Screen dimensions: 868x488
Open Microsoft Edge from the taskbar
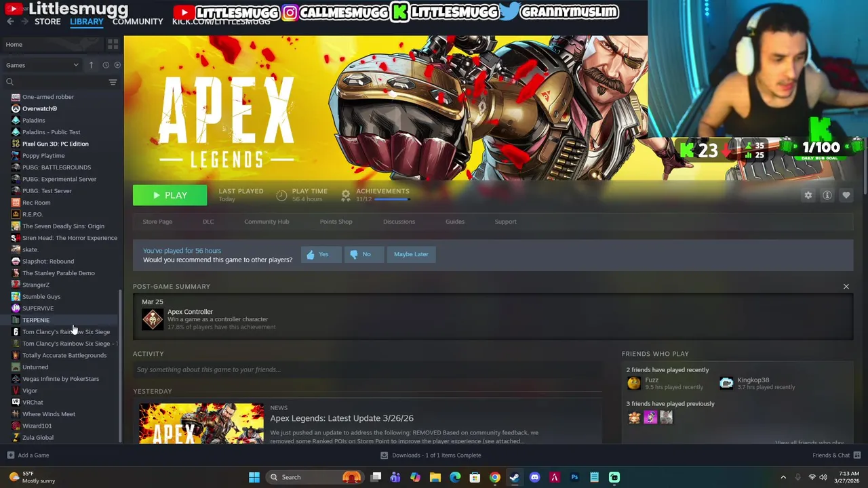(455, 477)
